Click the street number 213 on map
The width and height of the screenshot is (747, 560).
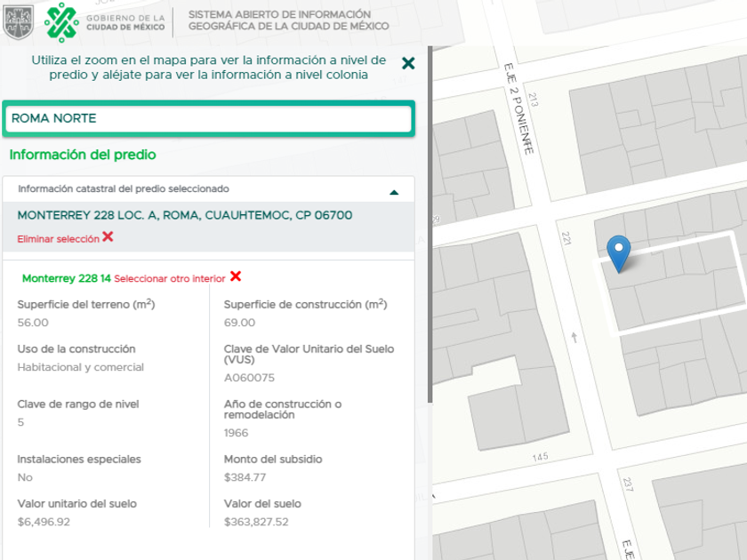(x=533, y=100)
